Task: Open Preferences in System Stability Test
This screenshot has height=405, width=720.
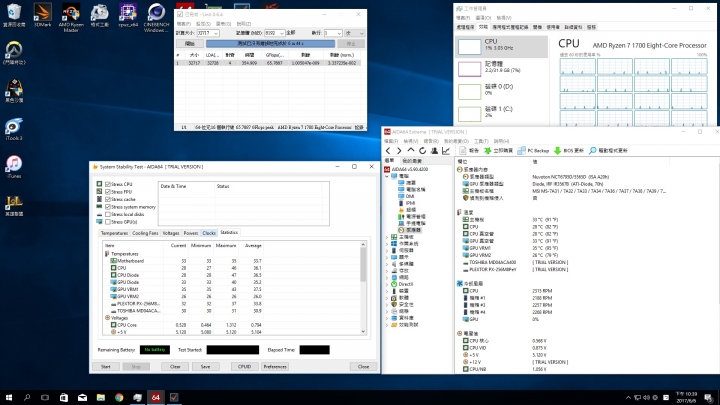Action: 275,366
